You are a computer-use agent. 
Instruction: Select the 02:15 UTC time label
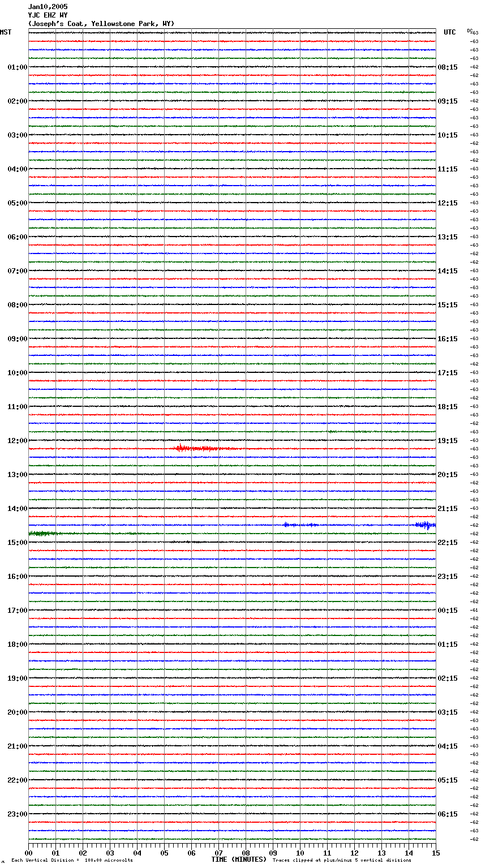pyautogui.click(x=448, y=678)
